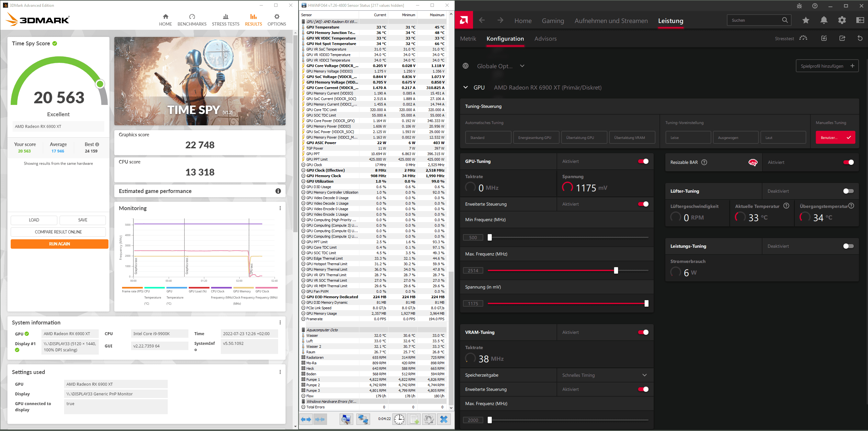Enable the Lüfter-Tuning switch

point(848,191)
